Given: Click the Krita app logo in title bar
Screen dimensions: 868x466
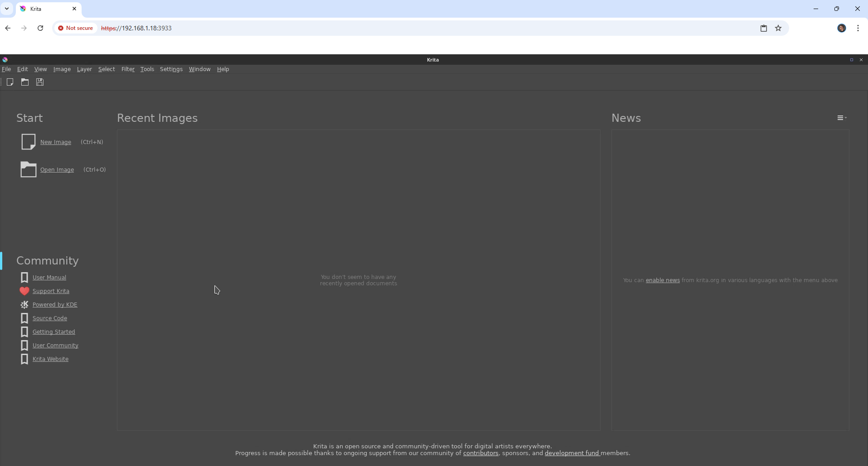Looking at the screenshot, I should (x=5, y=59).
